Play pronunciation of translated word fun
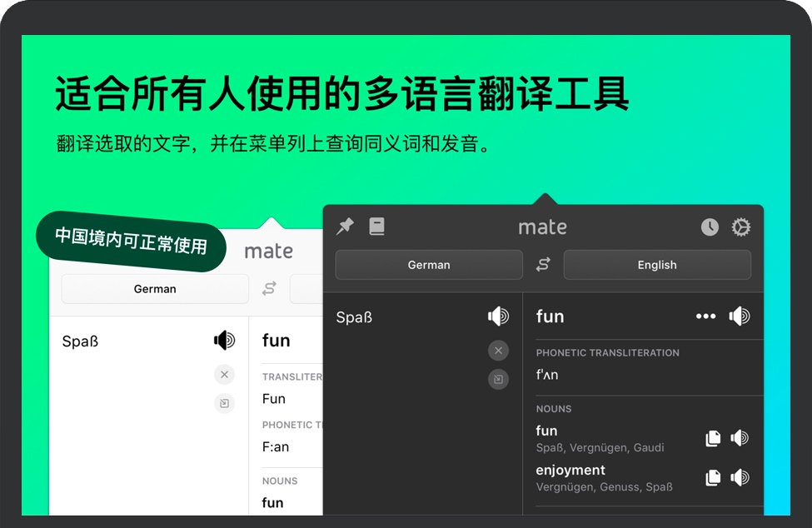The width and height of the screenshot is (812, 528). [x=740, y=316]
